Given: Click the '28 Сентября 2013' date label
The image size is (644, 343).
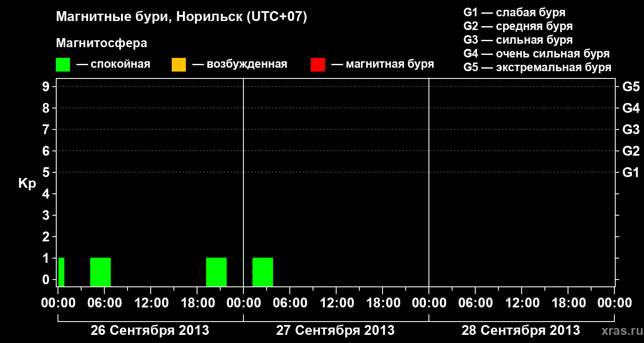Looking at the screenshot, I should [x=521, y=330].
